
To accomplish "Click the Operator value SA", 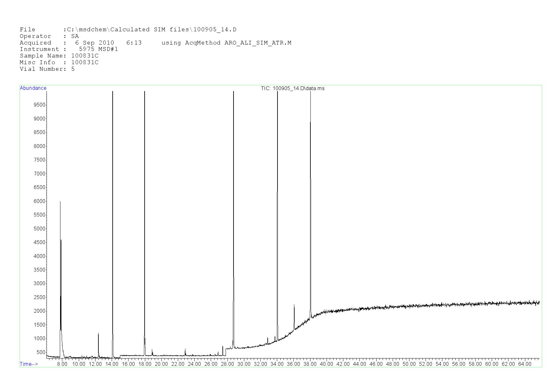I will [75, 36].
